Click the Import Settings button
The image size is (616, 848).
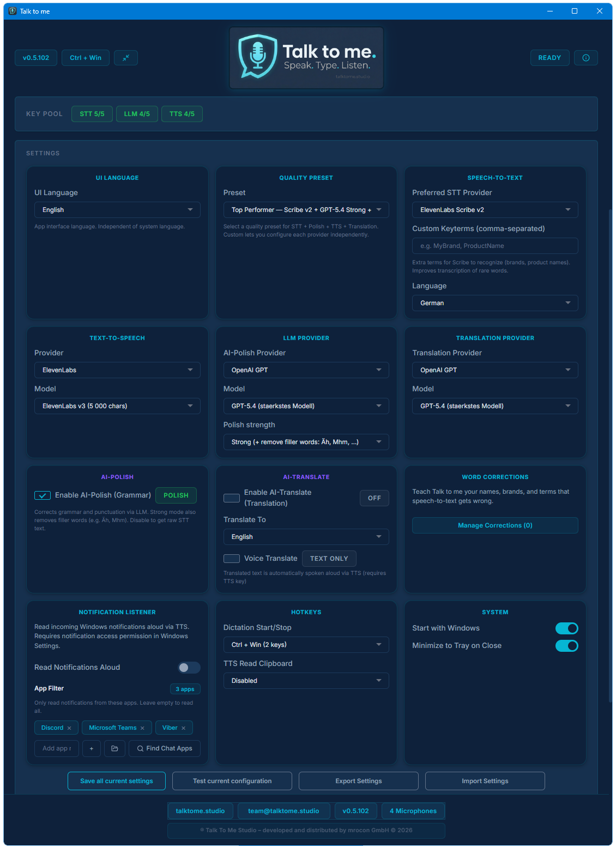click(x=485, y=781)
